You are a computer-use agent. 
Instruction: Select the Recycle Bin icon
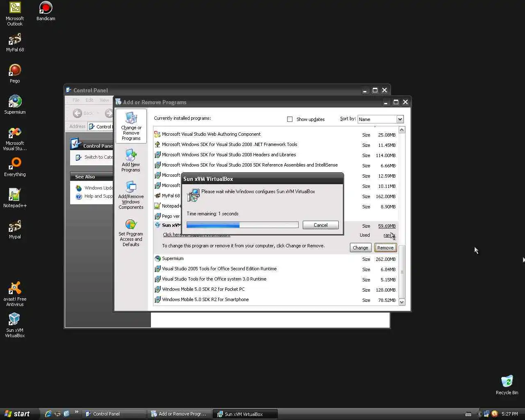coord(507,385)
